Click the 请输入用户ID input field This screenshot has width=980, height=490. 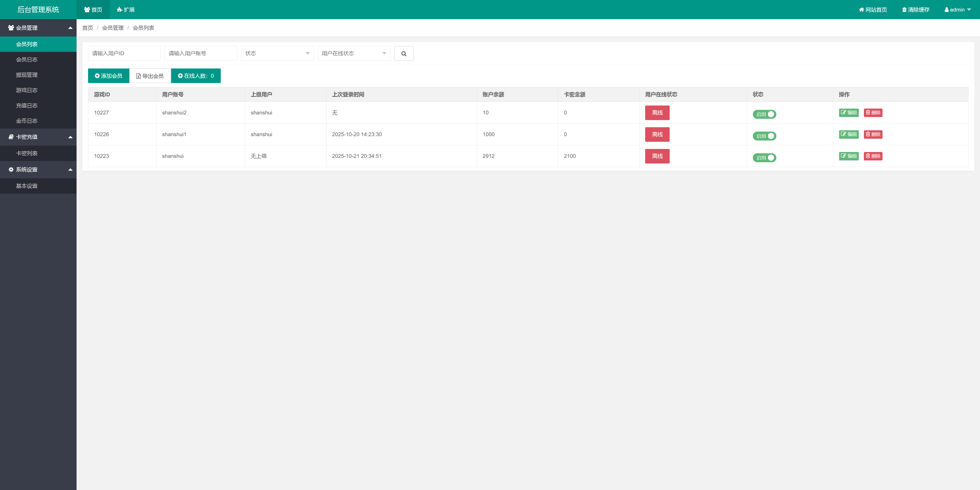pyautogui.click(x=124, y=53)
